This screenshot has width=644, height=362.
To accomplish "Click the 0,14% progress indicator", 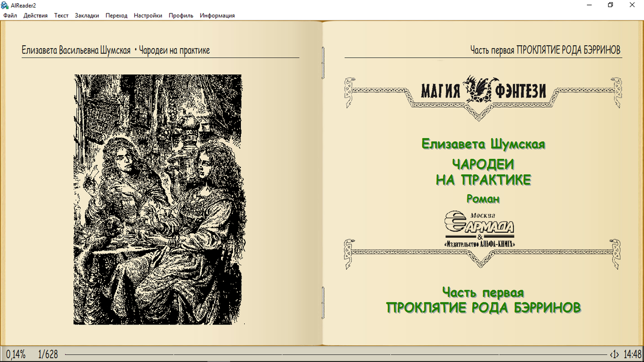I will [16, 354].
